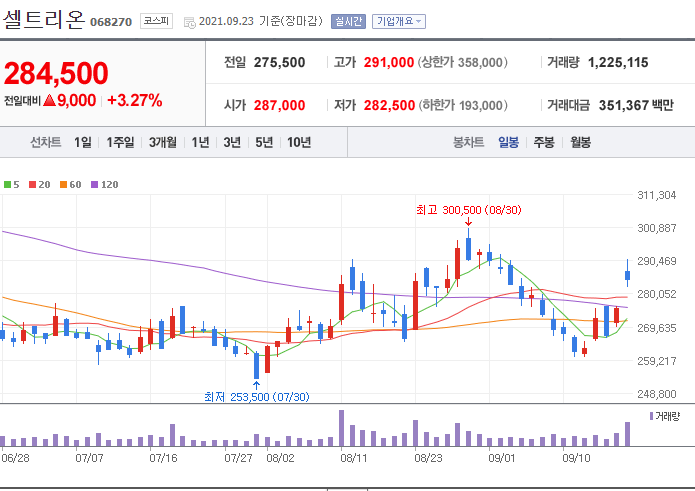Select the 5년 line chart tab

[264, 142]
